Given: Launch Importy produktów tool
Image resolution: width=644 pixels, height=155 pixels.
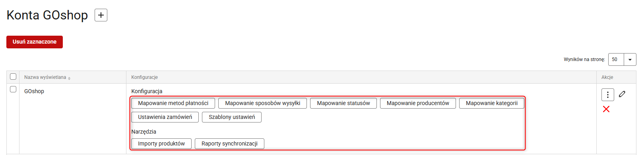Looking at the screenshot, I should (x=161, y=144).
